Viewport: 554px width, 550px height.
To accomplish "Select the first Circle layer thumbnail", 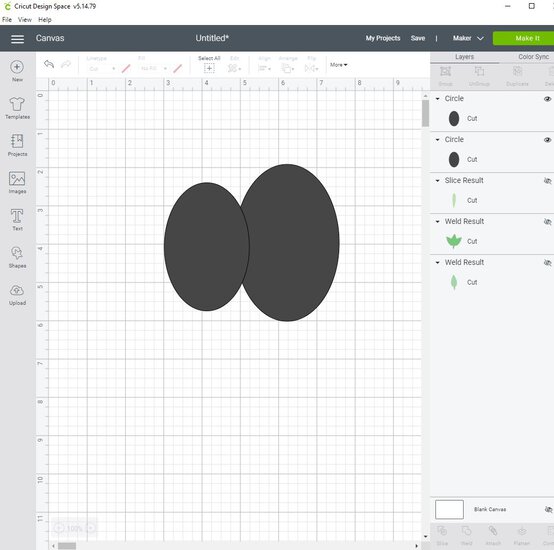I will (x=454, y=118).
